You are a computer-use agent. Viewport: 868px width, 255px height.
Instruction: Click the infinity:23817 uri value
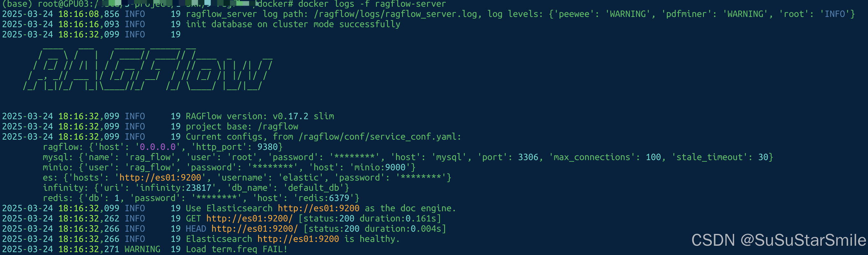click(x=176, y=188)
